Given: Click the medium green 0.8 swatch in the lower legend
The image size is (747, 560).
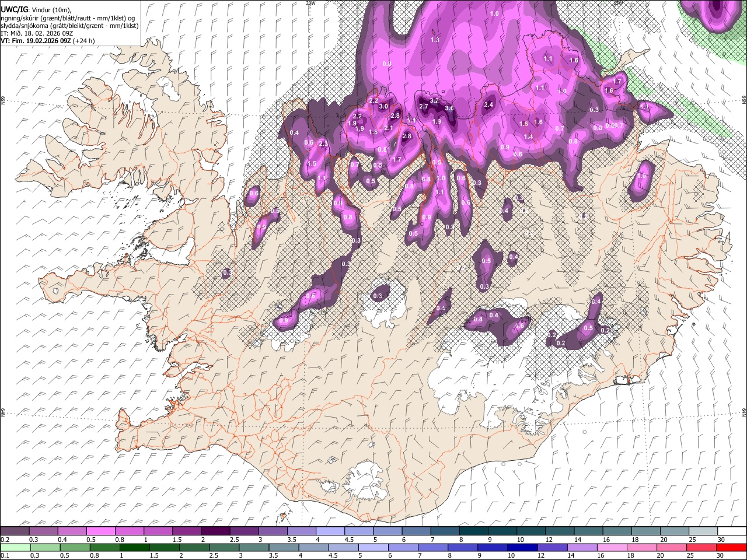Looking at the screenshot, I should click(x=105, y=548).
